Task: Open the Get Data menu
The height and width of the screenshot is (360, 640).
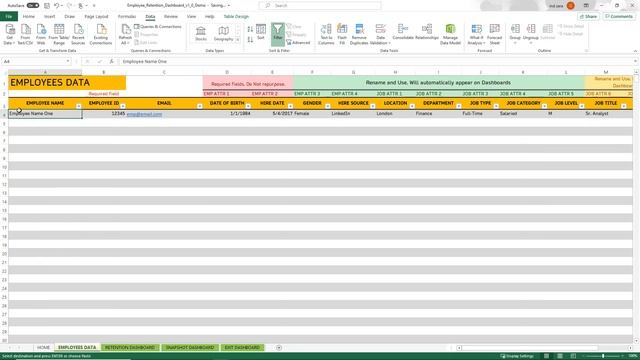Action: click(10, 34)
